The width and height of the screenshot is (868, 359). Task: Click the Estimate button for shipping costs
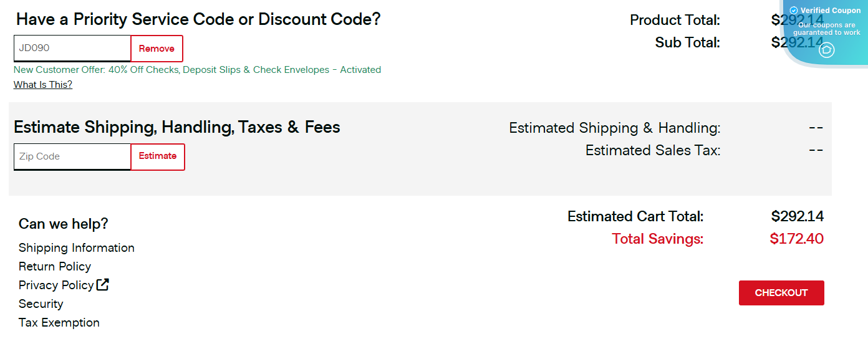point(157,156)
